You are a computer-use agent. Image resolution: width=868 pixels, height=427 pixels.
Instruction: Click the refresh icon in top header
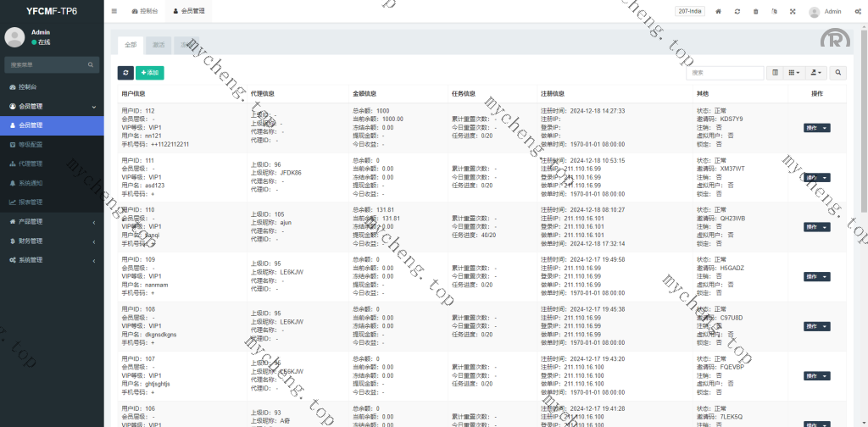pyautogui.click(x=737, y=12)
